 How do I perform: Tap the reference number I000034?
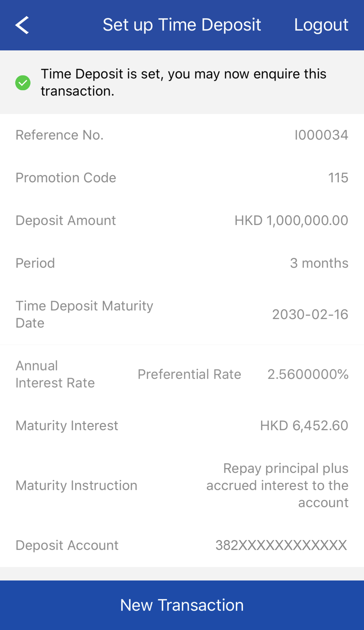tap(321, 135)
